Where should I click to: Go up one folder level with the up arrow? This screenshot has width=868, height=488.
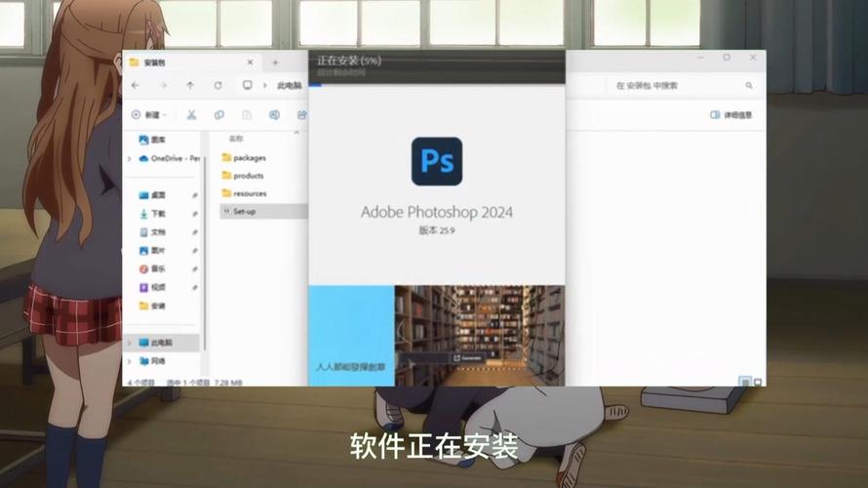190,85
